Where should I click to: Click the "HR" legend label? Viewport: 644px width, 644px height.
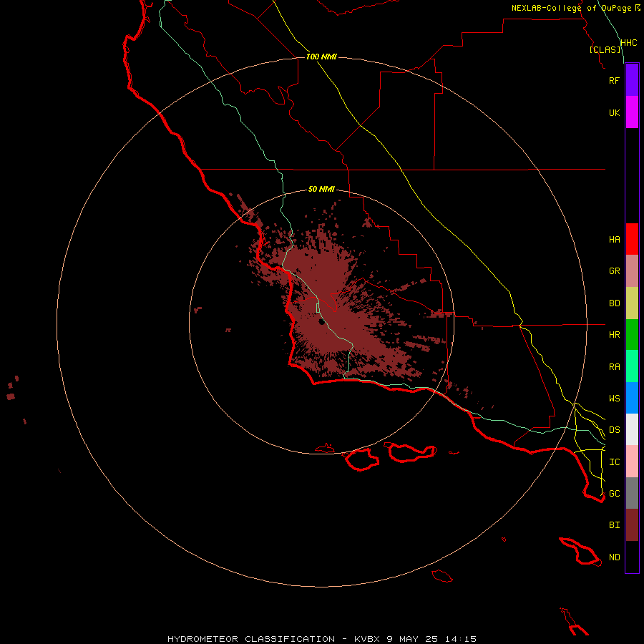tap(614, 335)
